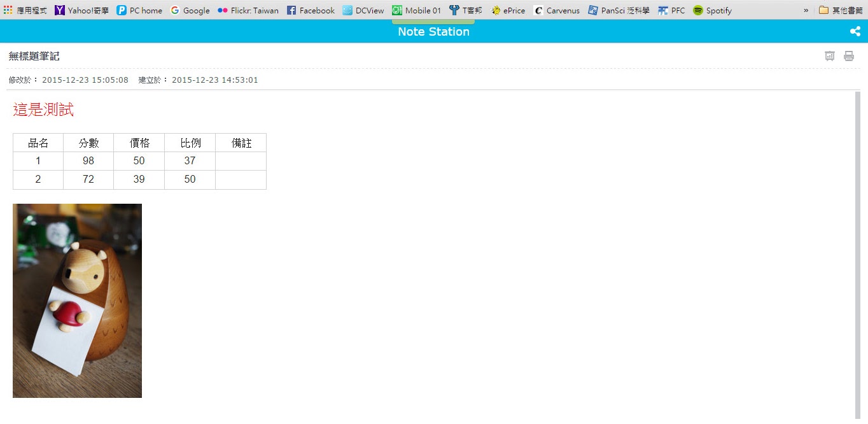This screenshot has width=868, height=424.
Task: Click the green tab handle above Note Station
Action: [x=433, y=22]
